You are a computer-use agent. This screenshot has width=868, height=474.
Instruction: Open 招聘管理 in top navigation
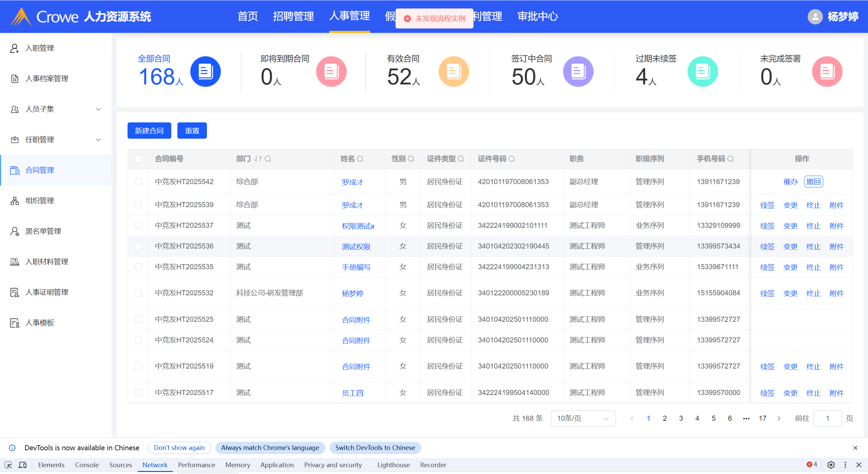pos(293,16)
